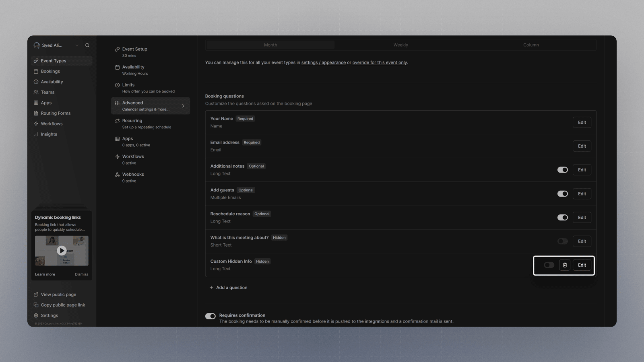Viewport: 644px width, 362px height.
Task: Select the Column layout tab
Action: (531, 45)
